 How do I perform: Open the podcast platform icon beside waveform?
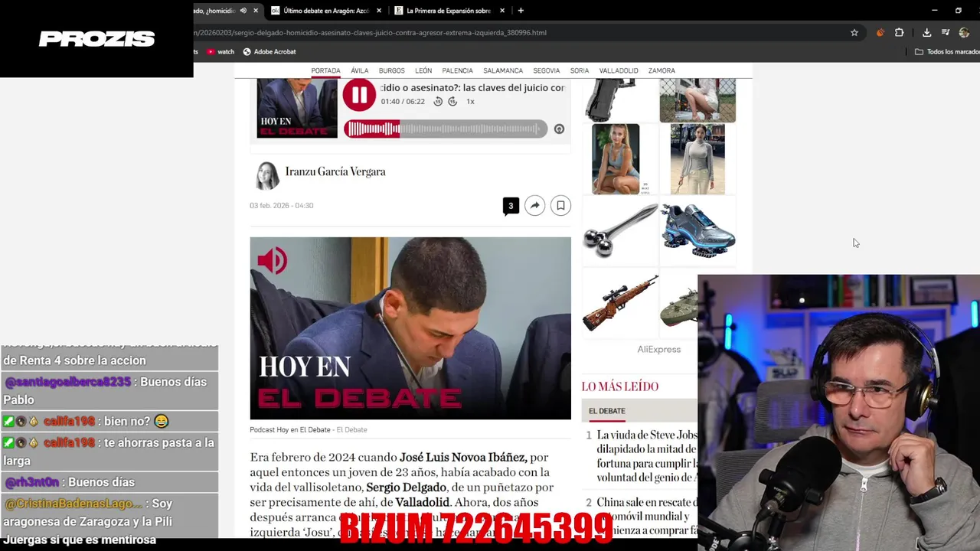pyautogui.click(x=559, y=129)
